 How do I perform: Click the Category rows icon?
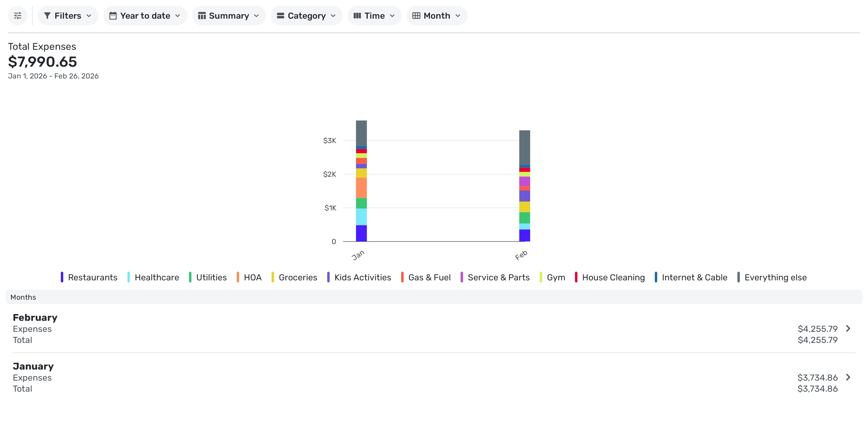click(x=280, y=16)
